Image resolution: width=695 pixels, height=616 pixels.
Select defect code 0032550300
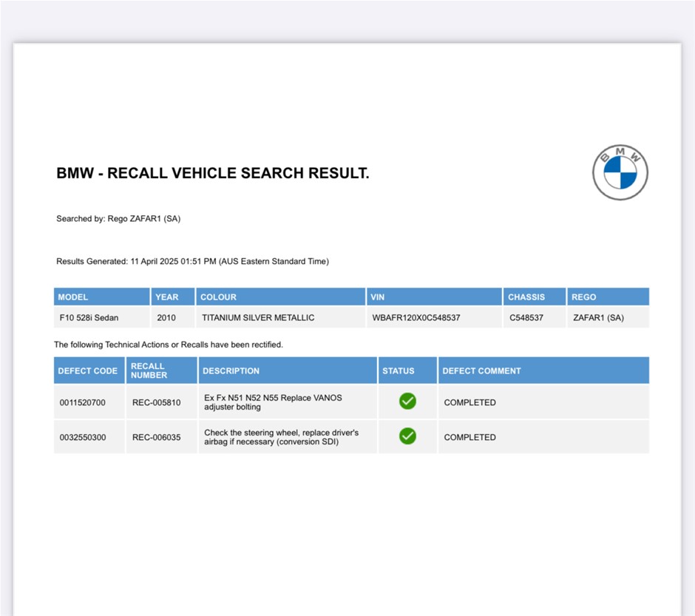pyautogui.click(x=83, y=438)
